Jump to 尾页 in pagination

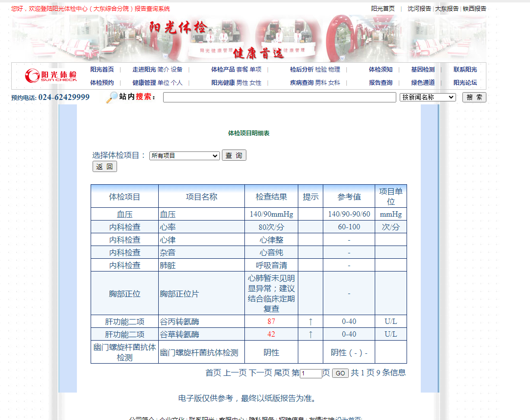pos(282,373)
